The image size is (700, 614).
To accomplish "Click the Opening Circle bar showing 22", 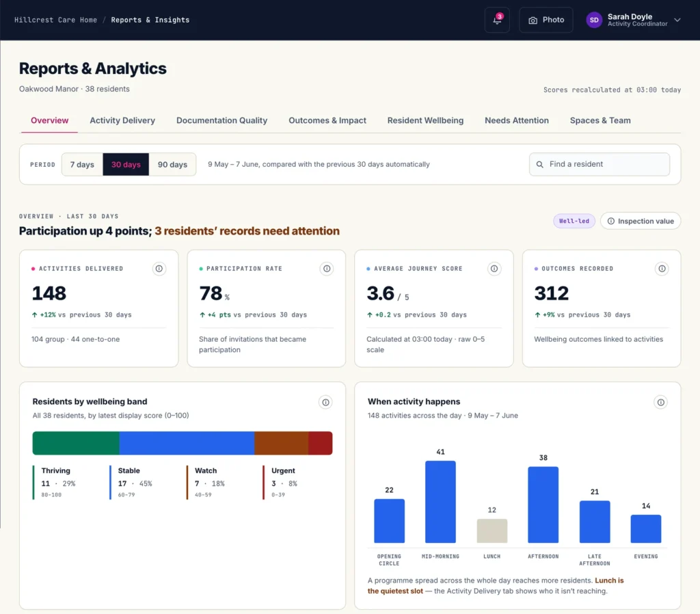I will point(389,521).
